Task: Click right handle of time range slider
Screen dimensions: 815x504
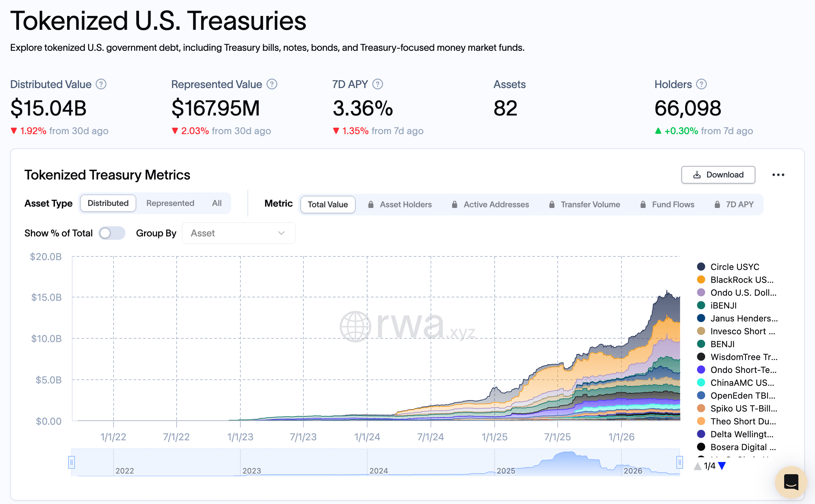Action: pos(679,462)
